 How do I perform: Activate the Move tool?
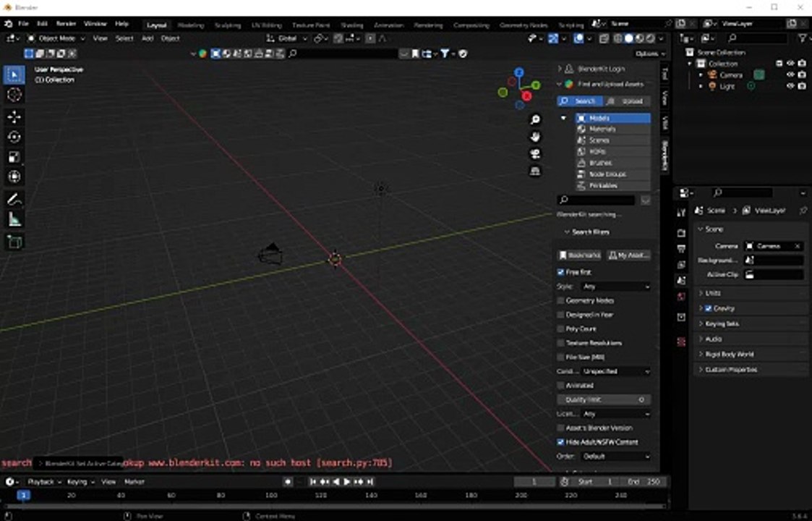tap(14, 117)
